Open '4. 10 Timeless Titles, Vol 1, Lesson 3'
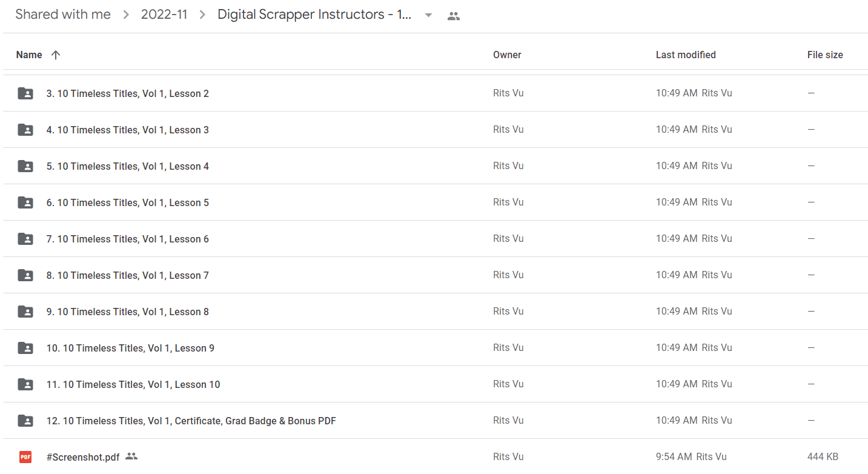Viewport: 868px width, 474px height. (128, 130)
